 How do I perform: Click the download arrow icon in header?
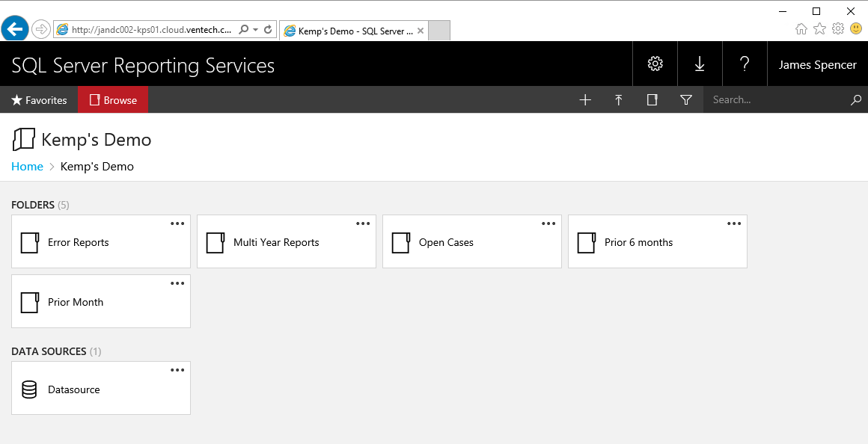coord(700,64)
